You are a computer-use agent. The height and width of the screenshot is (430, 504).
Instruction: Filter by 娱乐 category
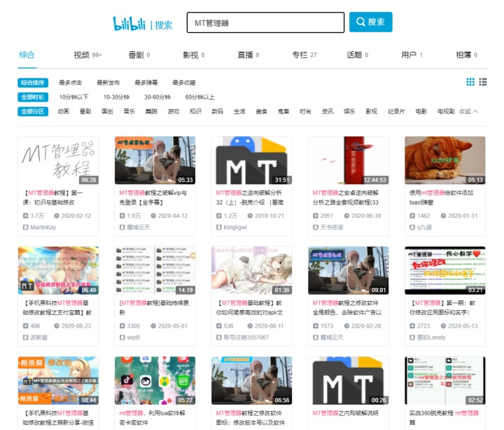click(349, 111)
